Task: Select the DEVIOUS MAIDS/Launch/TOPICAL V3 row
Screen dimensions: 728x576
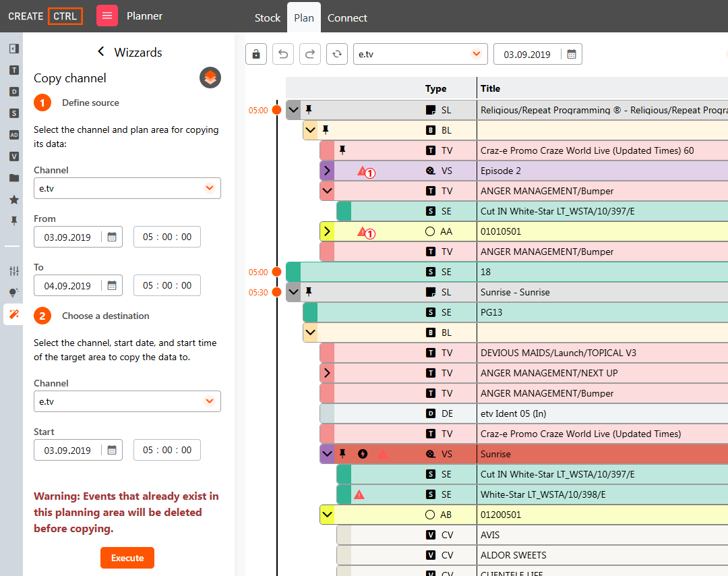Action: pos(524,353)
